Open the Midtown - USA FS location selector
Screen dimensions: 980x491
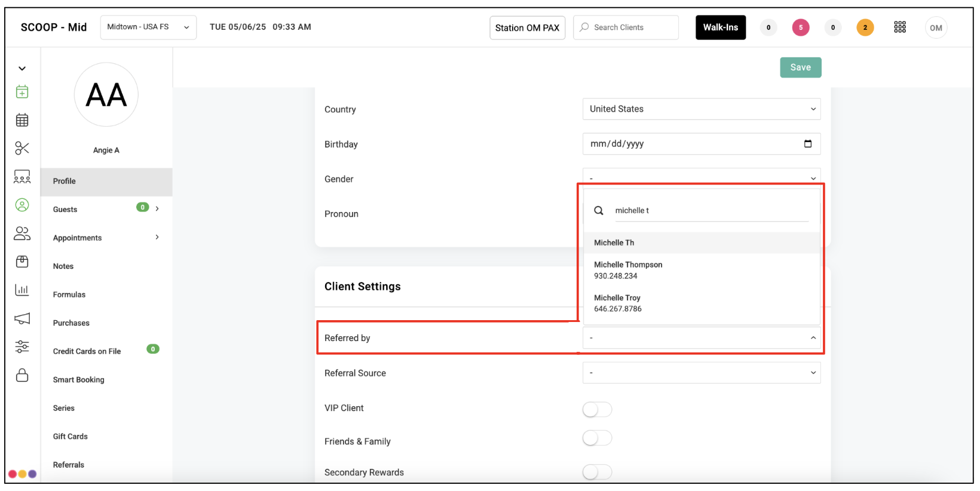coord(148,27)
